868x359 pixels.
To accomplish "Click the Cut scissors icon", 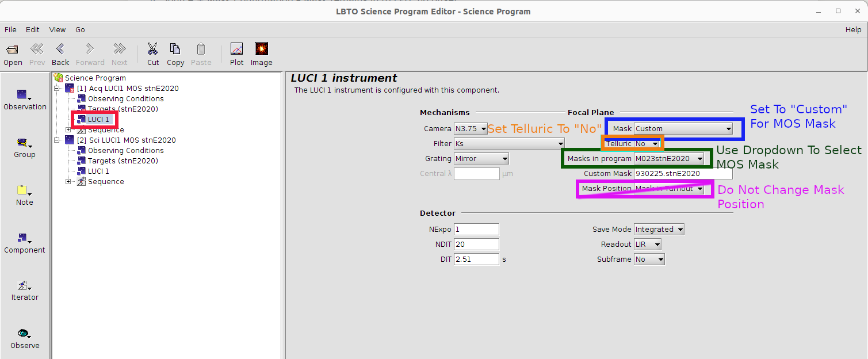I will coord(153,49).
